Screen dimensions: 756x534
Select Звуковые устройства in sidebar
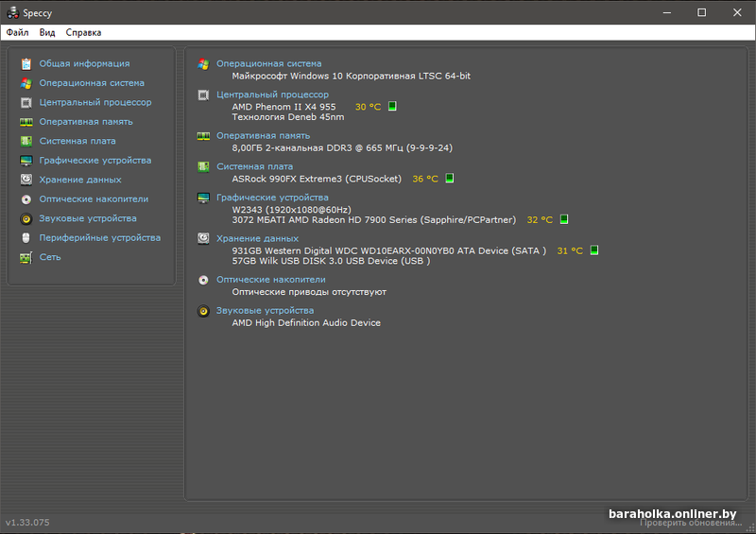click(88, 218)
